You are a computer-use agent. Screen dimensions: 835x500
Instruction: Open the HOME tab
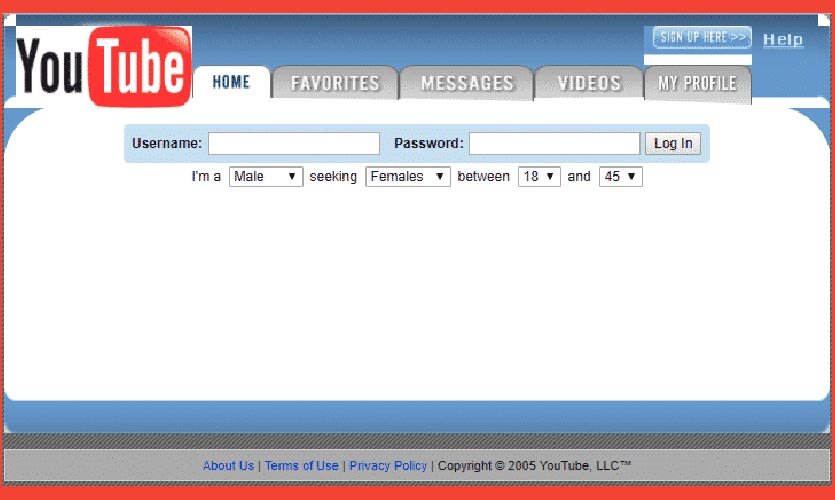[x=232, y=83]
